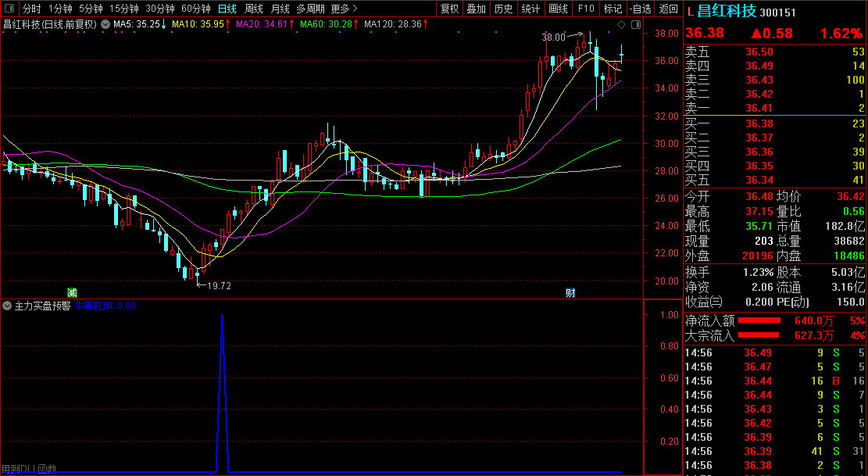Click the PE(动) value 150.0

pyautogui.click(x=851, y=302)
